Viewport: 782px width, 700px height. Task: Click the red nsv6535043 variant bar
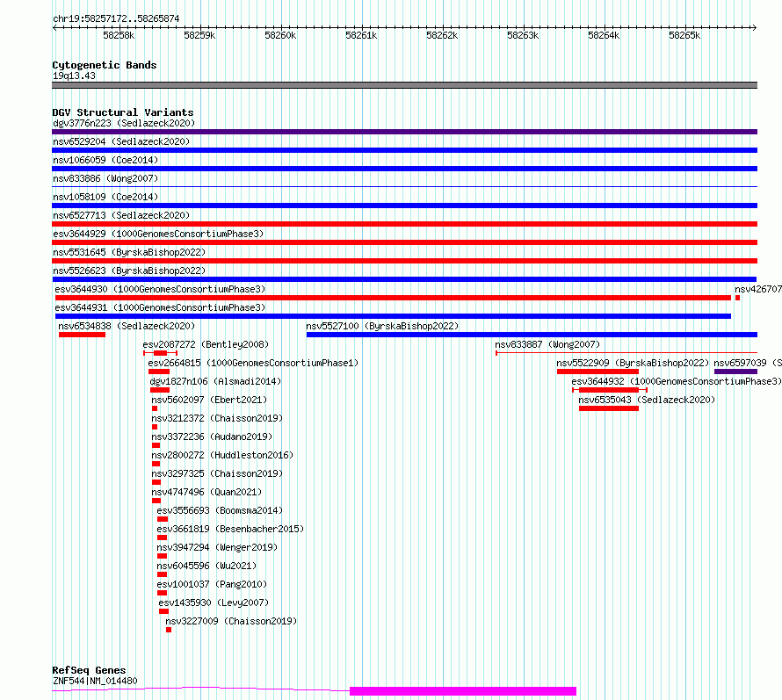[x=608, y=408]
